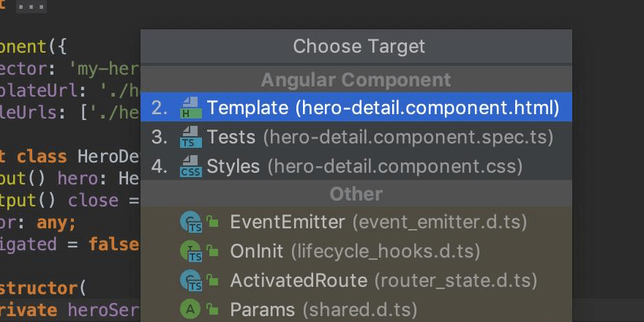This screenshot has width=644, height=322.
Task: Click the TS file icon beside Tests
Action: tap(190, 138)
